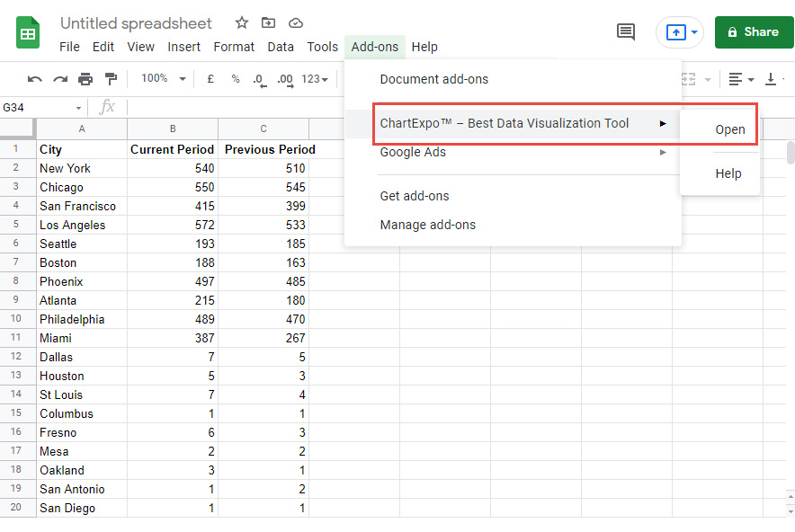Open the merge cells dropdown arrow
The image size is (795, 532).
(x=708, y=80)
